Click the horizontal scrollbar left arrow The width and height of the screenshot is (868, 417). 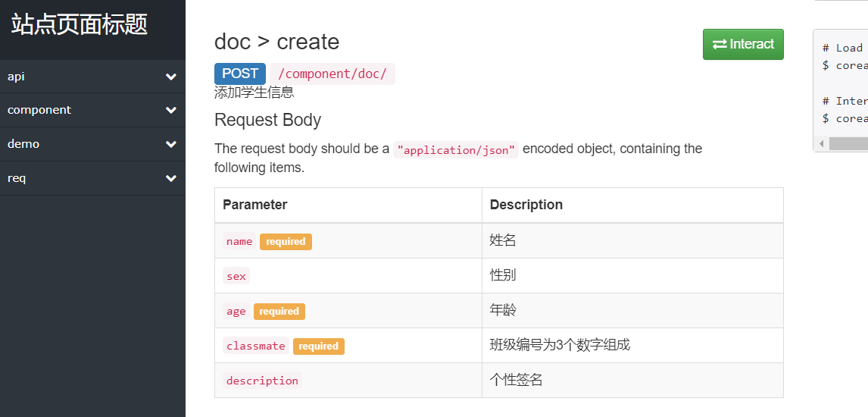click(x=822, y=143)
